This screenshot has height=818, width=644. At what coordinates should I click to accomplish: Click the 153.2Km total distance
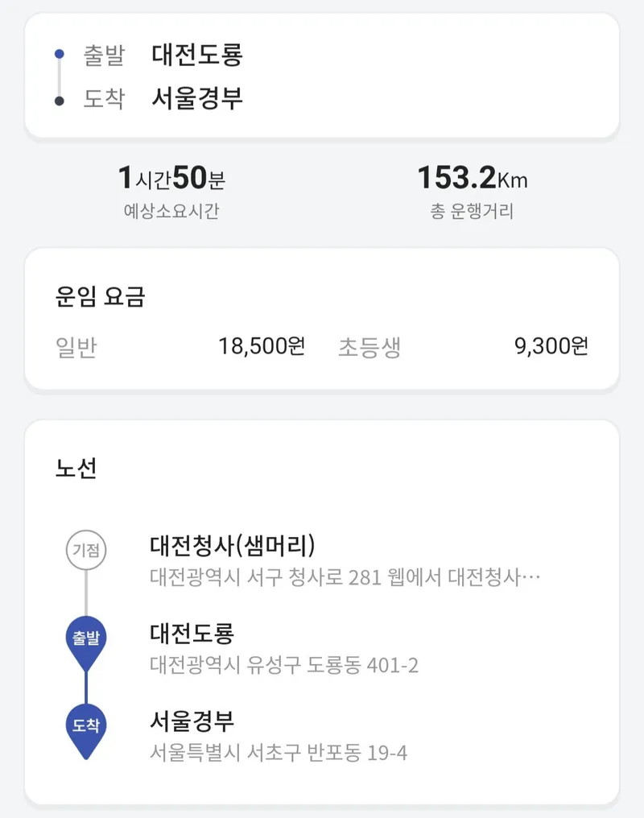[x=473, y=177]
